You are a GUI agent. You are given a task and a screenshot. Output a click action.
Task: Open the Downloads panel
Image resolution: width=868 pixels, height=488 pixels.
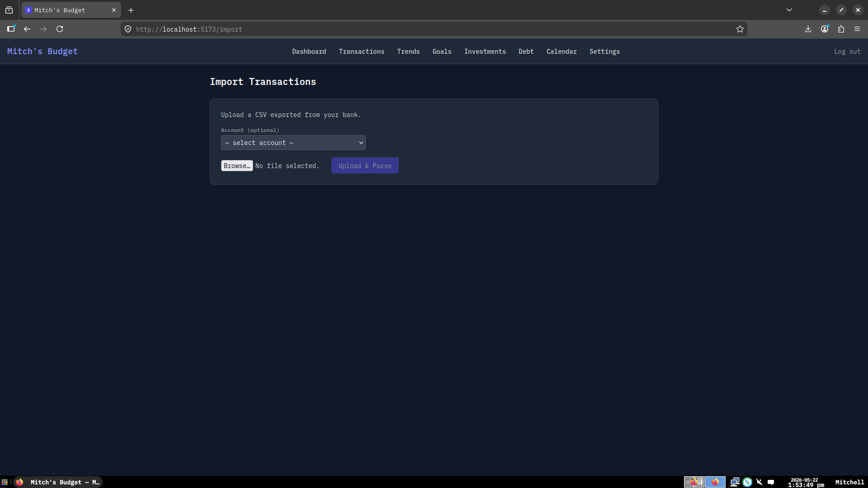(x=808, y=29)
